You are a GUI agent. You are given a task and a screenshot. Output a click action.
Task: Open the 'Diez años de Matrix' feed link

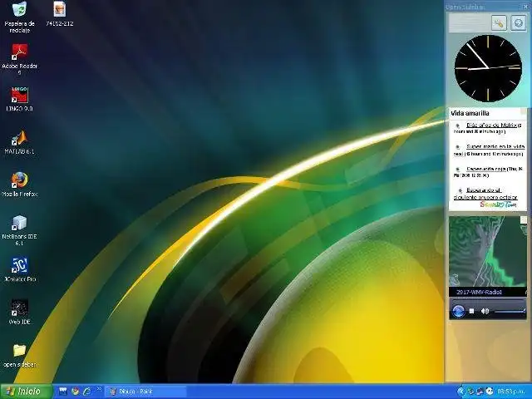(x=492, y=126)
